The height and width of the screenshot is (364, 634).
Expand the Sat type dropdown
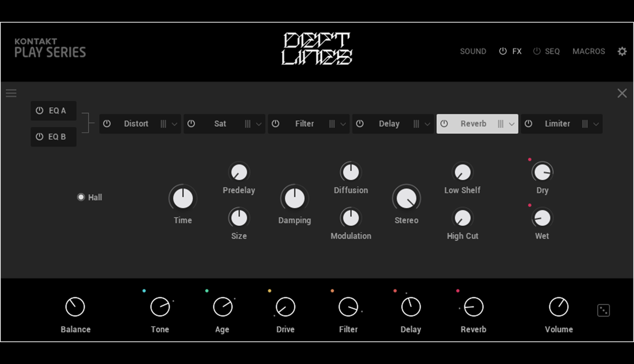point(259,124)
